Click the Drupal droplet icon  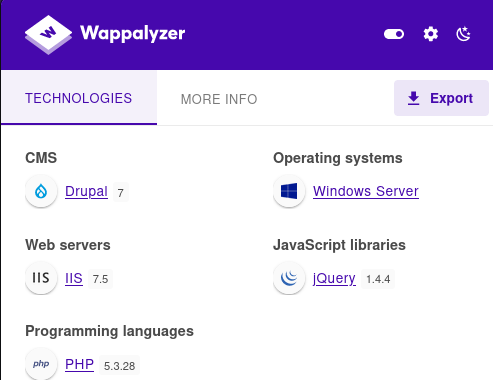point(41,191)
